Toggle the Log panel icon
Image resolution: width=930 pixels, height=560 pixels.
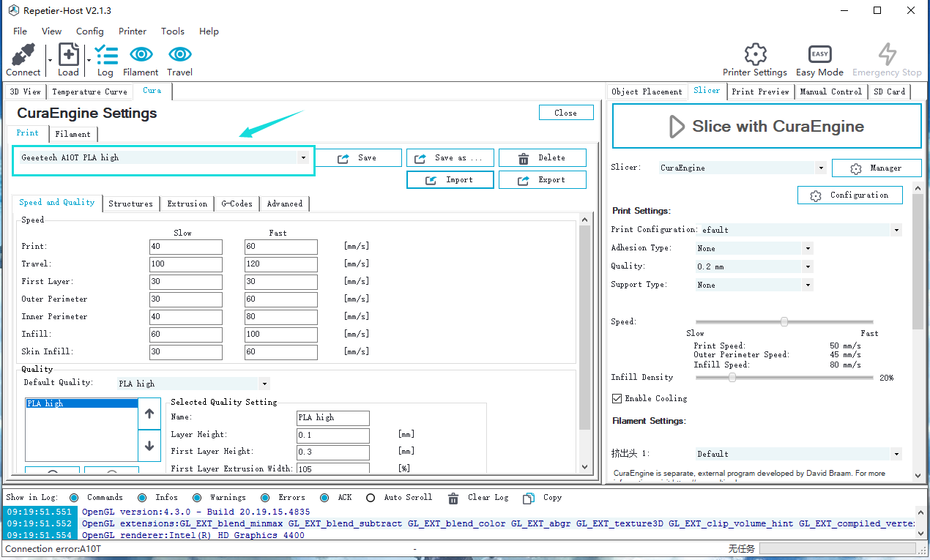click(105, 56)
